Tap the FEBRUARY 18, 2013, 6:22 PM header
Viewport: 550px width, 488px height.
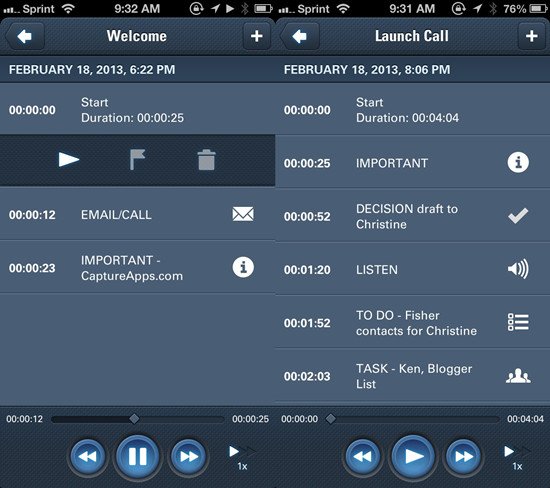coord(92,69)
